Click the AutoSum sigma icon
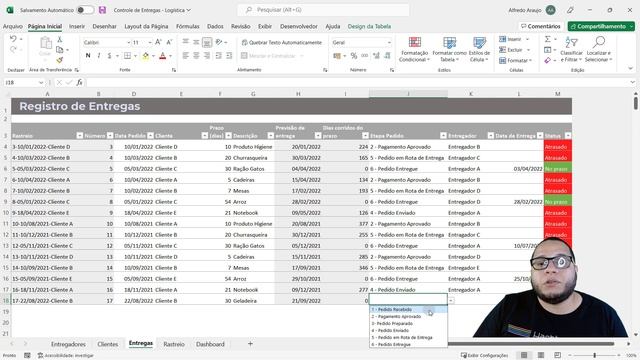 coord(547,39)
